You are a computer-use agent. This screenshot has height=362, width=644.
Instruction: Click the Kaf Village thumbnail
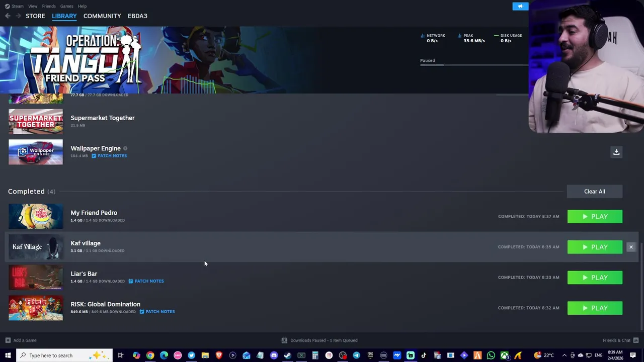pyautogui.click(x=36, y=247)
